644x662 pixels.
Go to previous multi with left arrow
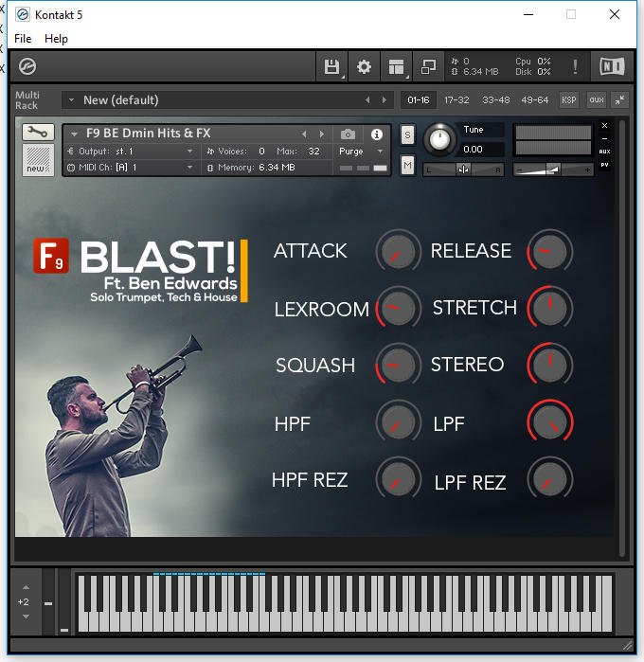[367, 100]
